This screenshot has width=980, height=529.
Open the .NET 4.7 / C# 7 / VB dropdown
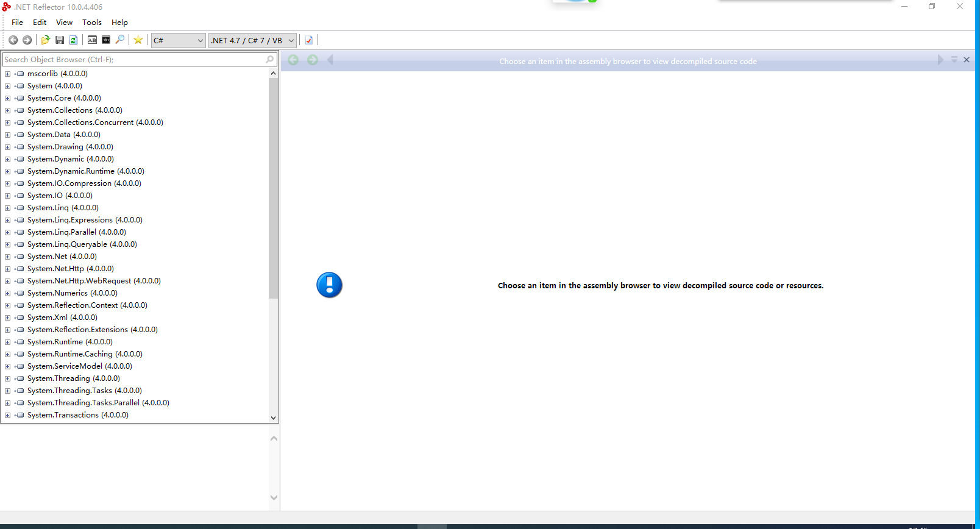tap(252, 40)
